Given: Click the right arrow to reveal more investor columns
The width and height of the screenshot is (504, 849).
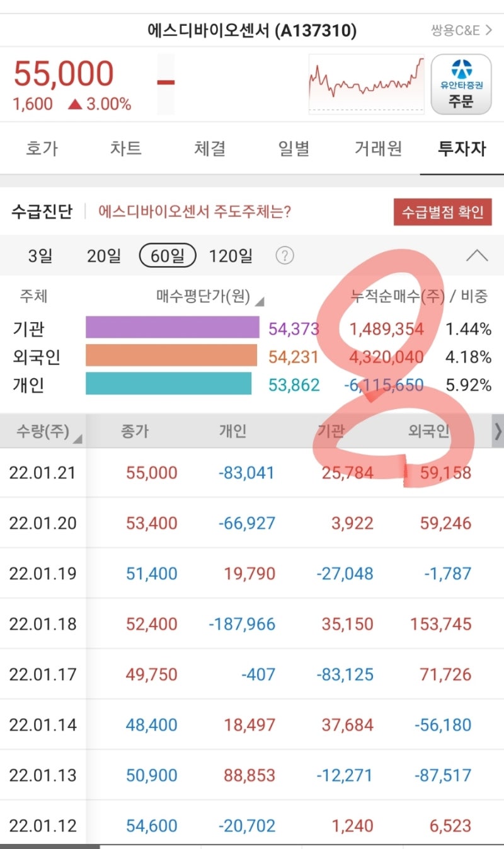Looking at the screenshot, I should pyautogui.click(x=498, y=431).
